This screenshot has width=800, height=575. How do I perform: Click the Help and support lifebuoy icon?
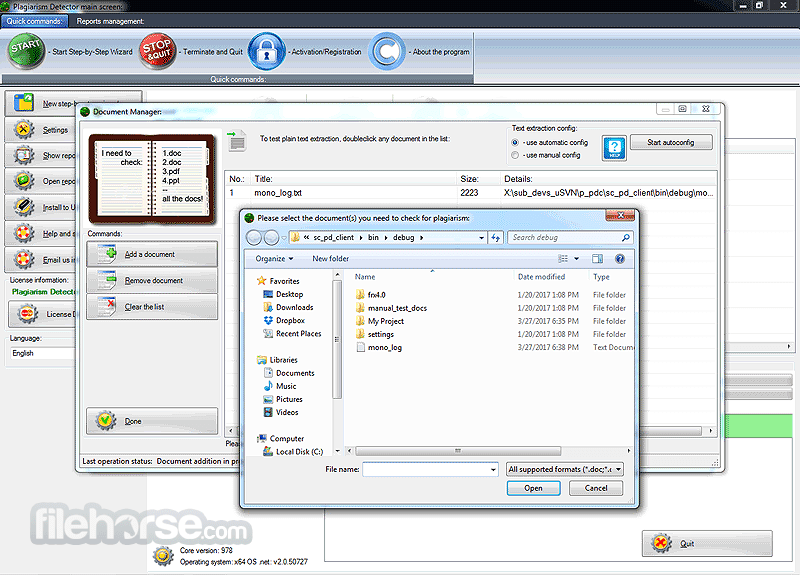tap(23, 234)
